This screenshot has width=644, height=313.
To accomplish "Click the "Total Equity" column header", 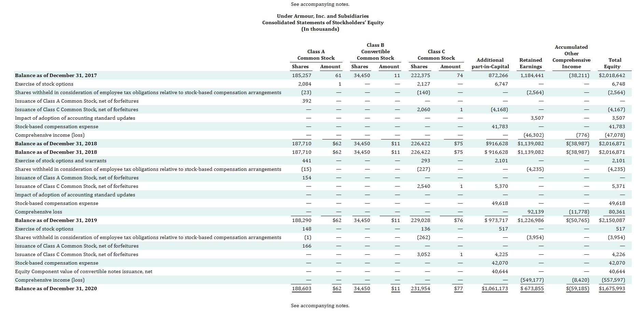I will [612, 63].
